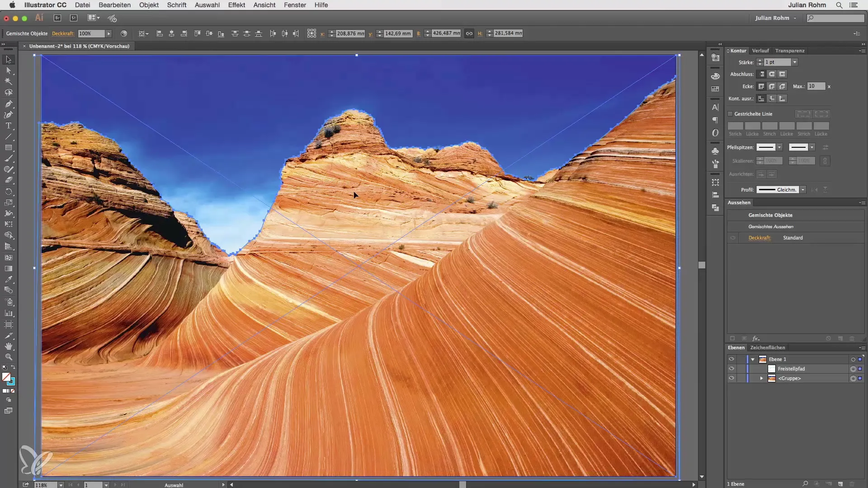Select the Type tool
The width and height of the screenshot is (868, 488).
[8, 126]
